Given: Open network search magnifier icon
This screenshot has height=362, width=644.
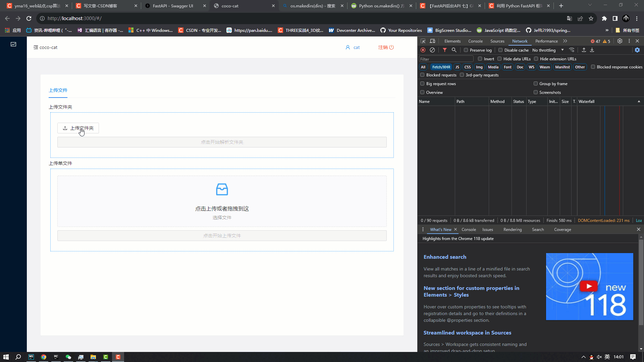Looking at the screenshot, I should [454, 50].
